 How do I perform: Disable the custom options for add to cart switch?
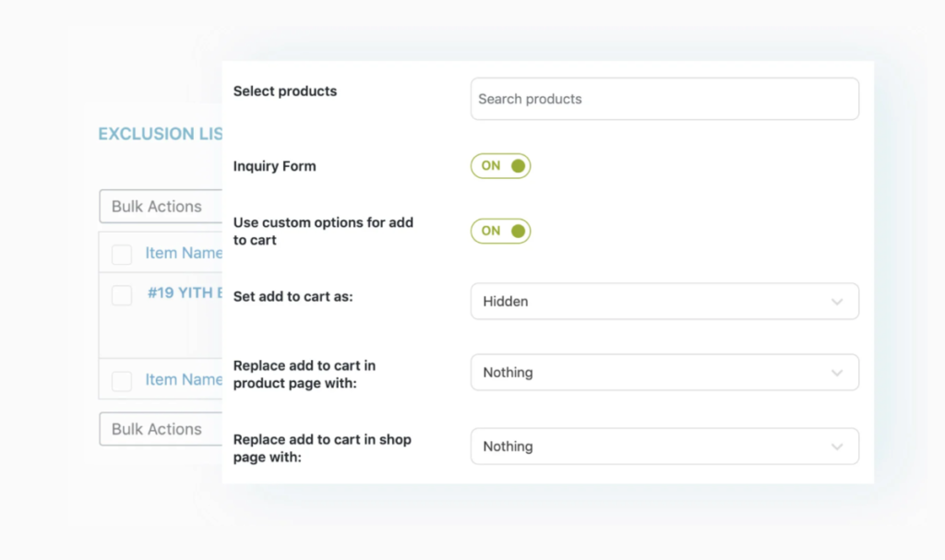500,231
